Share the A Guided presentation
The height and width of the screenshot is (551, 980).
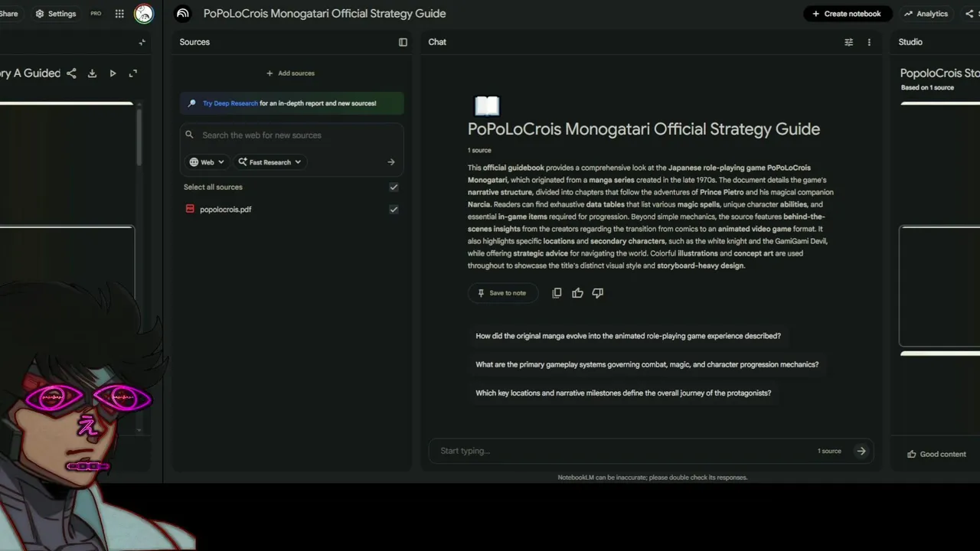click(x=71, y=73)
